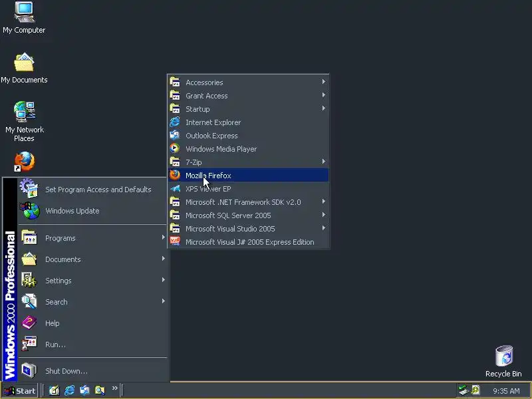
Task: Expand the Grant Access submenu arrow
Action: coord(324,95)
